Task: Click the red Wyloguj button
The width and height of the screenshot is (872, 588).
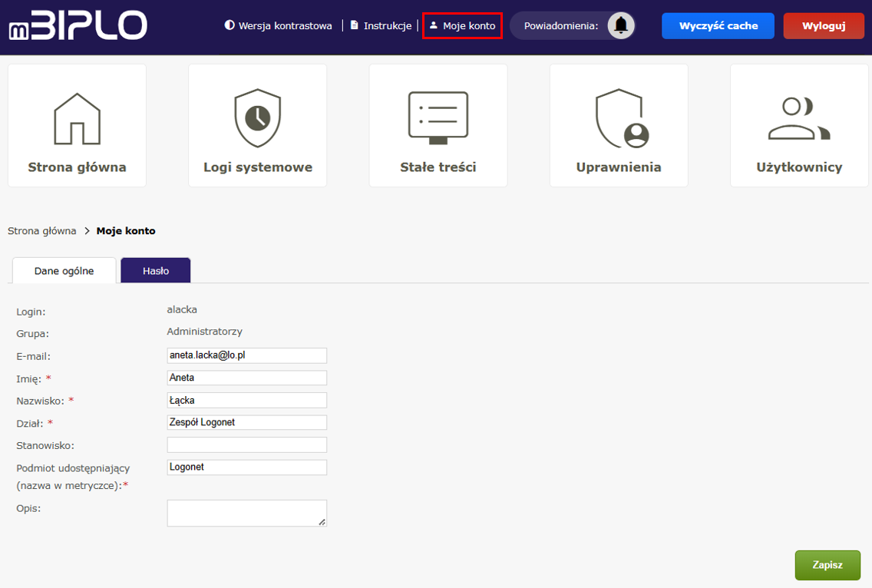Action: (x=823, y=25)
